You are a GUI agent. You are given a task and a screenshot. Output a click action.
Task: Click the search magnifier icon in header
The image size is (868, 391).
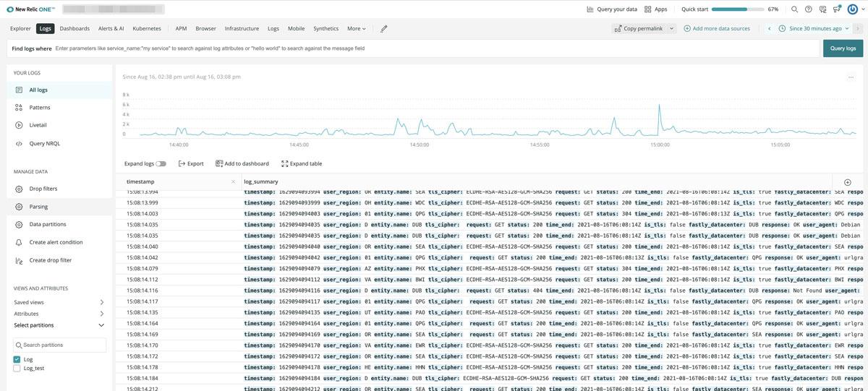coord(794,9)
